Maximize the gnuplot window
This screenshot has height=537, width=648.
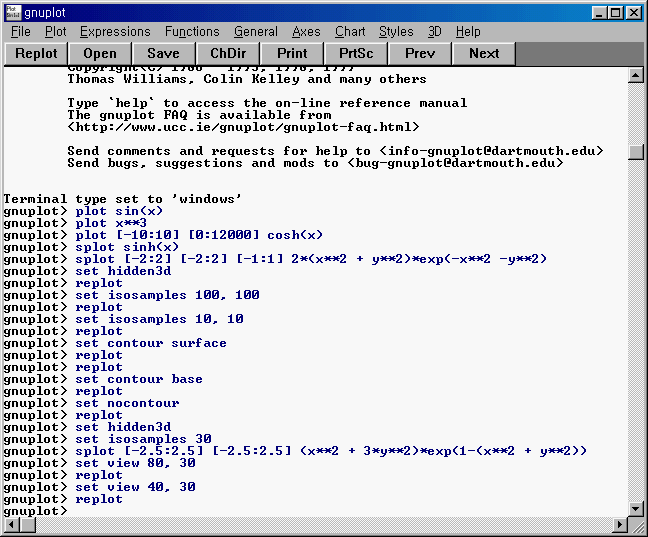615,13
